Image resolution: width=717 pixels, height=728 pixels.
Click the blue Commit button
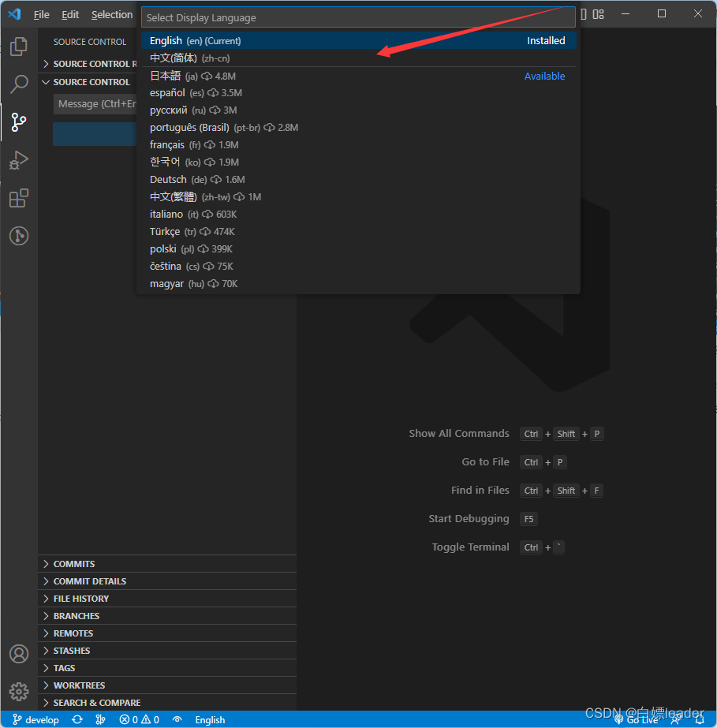95,134
